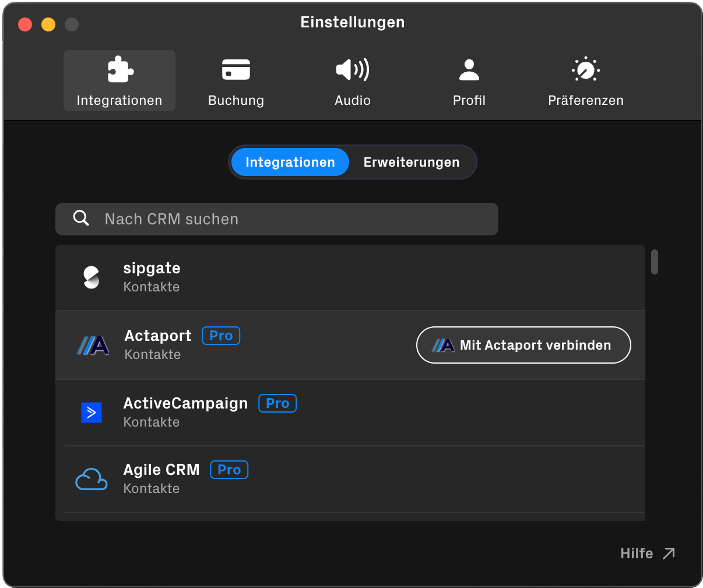The image size is (703, 588).
Task: Click the Pro badge next to ActiveCampaign
Action: click(x=277, y=403)
